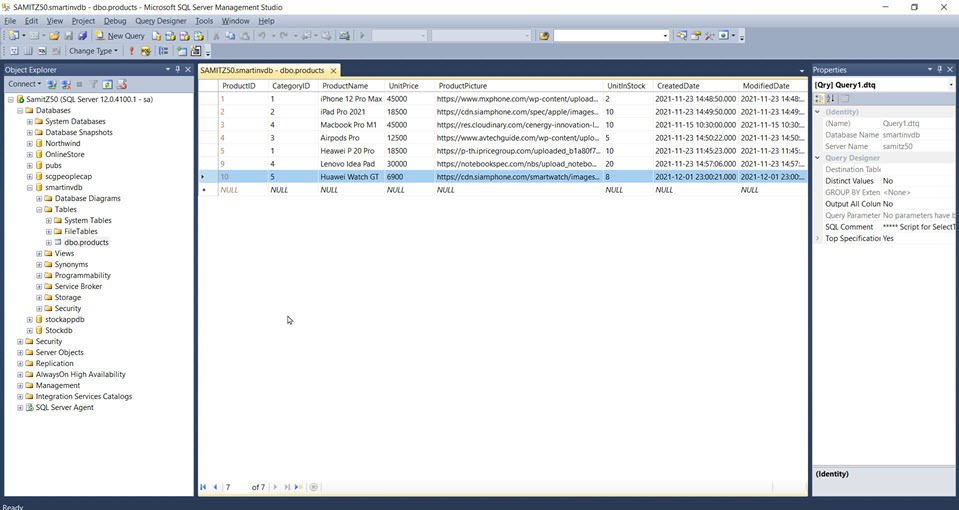The height and width of the screenshot is (510, 959).
Task: Move to new row navigation button
Action: click(298, 487)
